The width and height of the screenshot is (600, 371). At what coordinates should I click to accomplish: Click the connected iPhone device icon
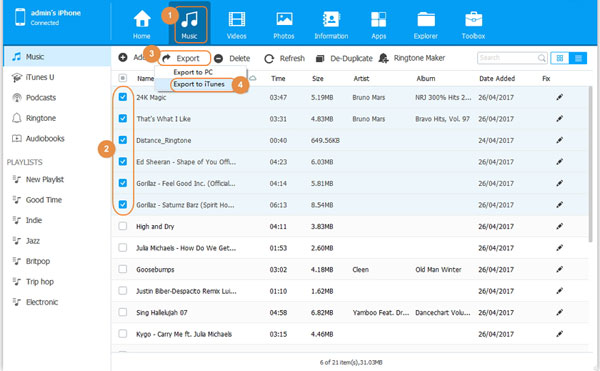[20, 17]
